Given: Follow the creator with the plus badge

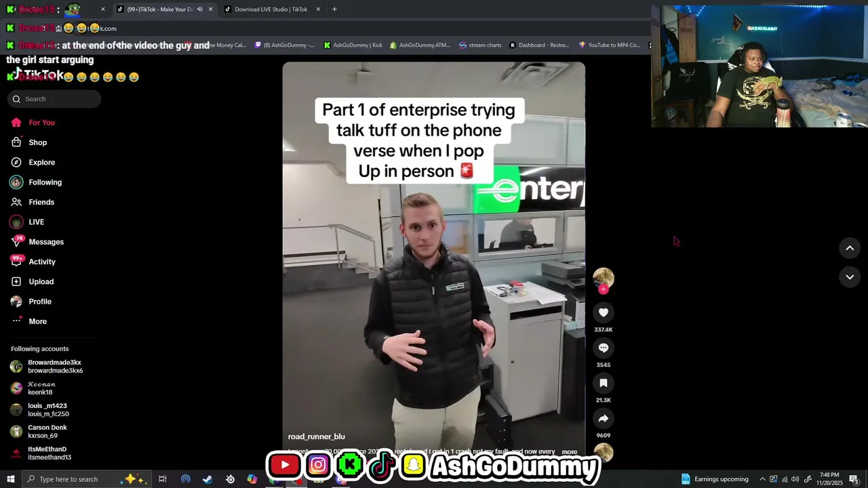Looking at the screenshot, I should tap(604, 289).
